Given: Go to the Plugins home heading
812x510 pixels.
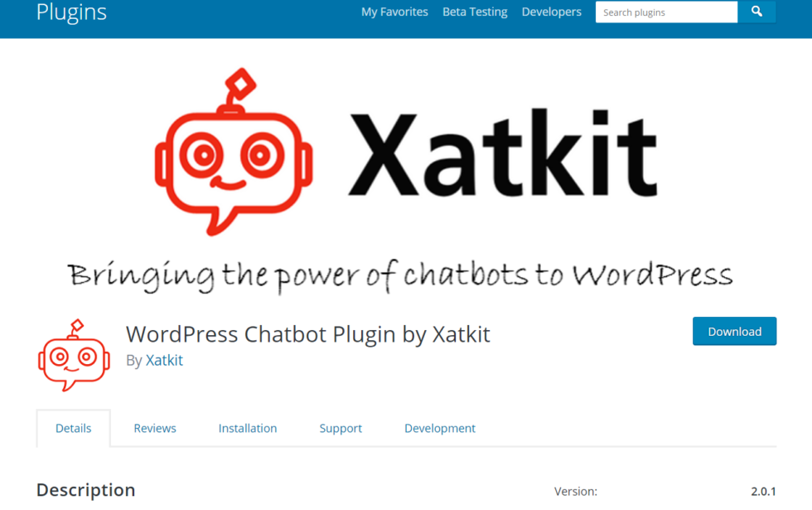Looking at the screenshot, I should click(71, 12).
